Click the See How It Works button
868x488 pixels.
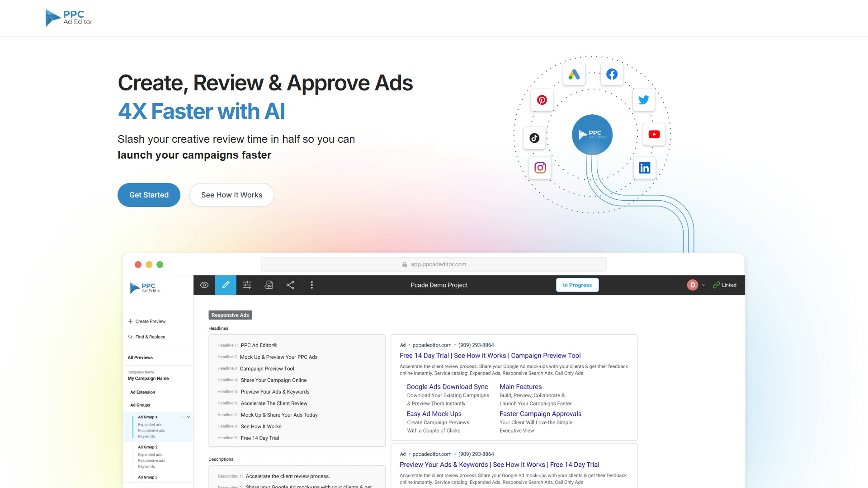coord(231,195)
